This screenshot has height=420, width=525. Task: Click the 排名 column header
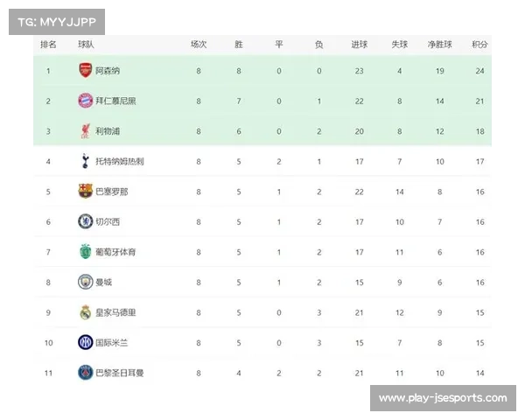(x=49, y=44)
